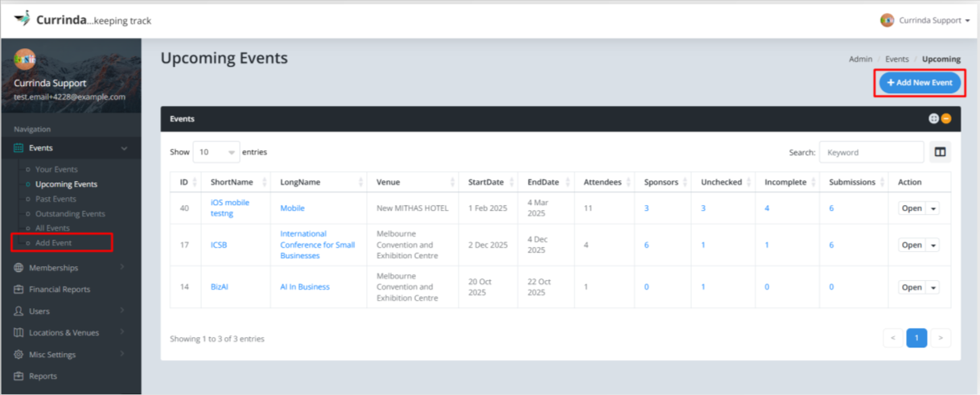This screenshot has height=395, width=980.
Task: Sort by Submissions column header
Action: (x=854, y=183)
